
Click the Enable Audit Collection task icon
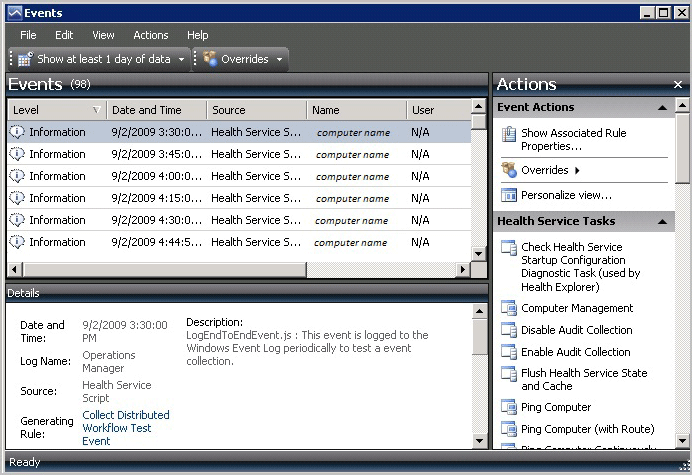pos(509,352)
